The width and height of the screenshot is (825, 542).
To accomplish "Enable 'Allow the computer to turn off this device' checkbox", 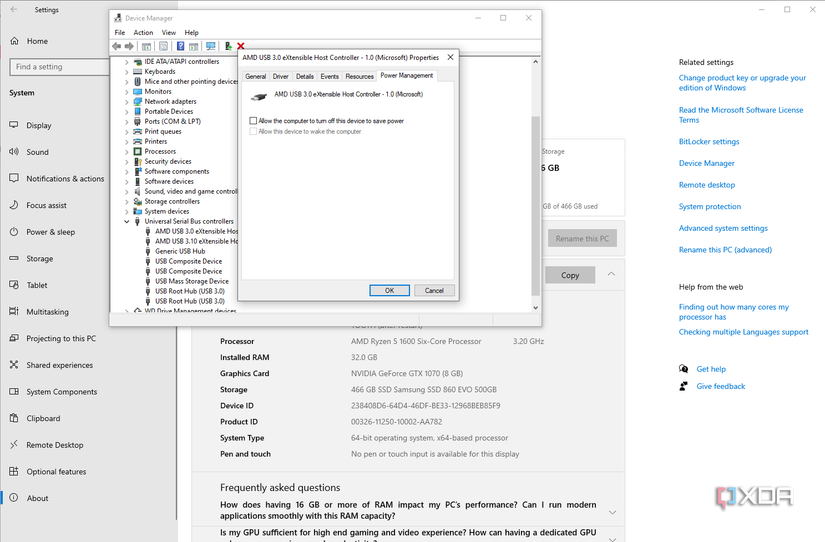I will (x=253, y=121).
